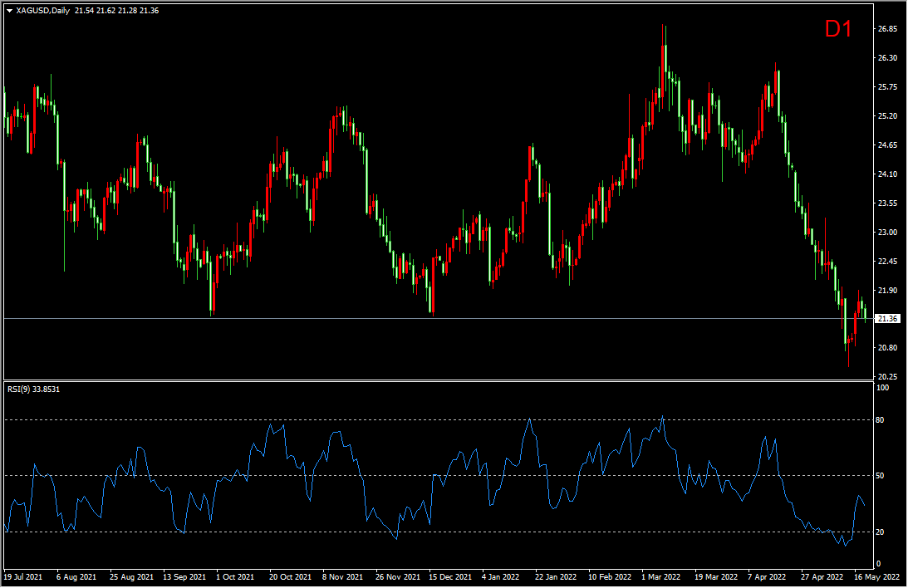Click the 20.80 price axis label
The width and height of the screenshot is (908, 588).
pos(888,348)
